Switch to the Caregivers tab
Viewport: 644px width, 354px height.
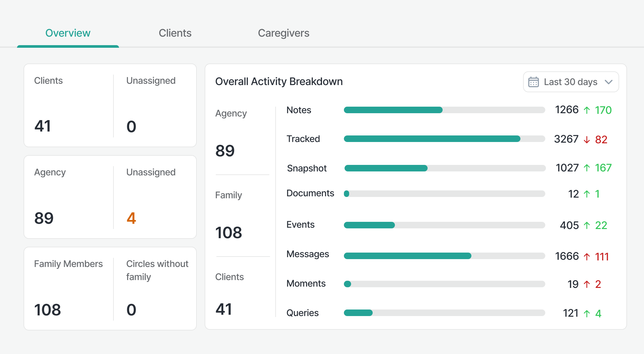tap(283, 33)
